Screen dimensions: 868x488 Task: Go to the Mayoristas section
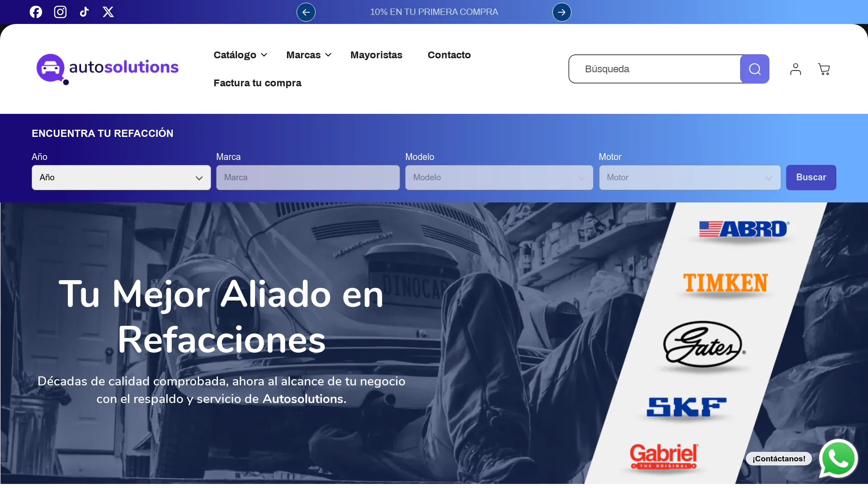377,55
